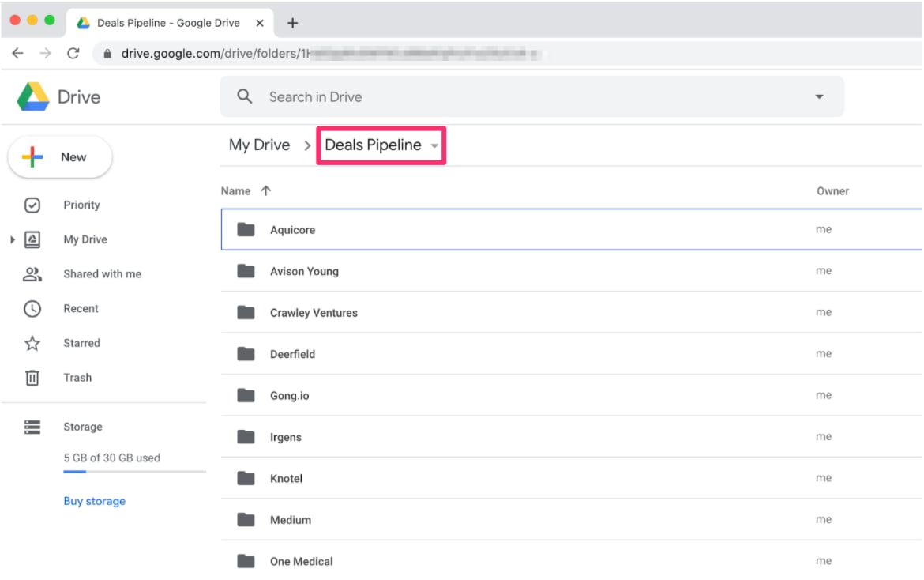924x580 pixels.
Task: Click owner 'me' in Knotel row
Action: click(824, 478)
